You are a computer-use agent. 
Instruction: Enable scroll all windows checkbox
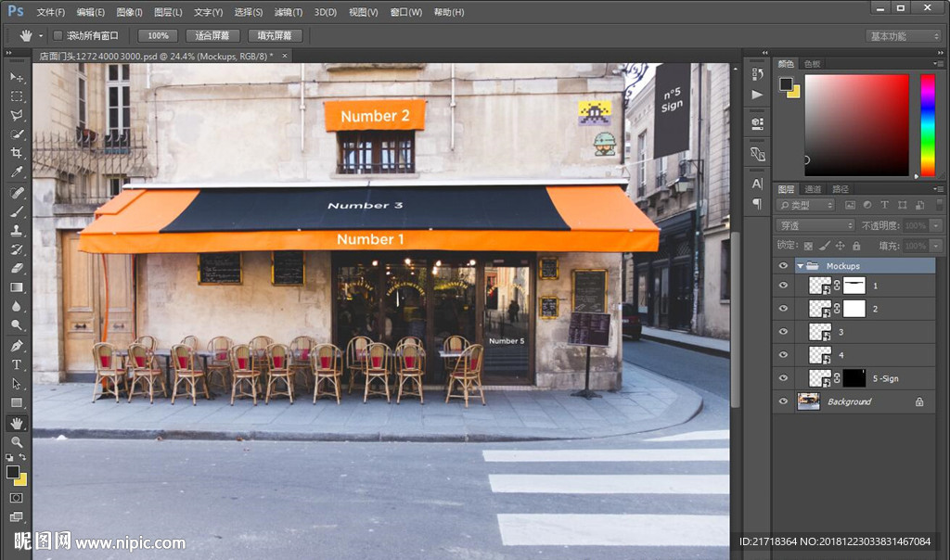click(58, 36)
